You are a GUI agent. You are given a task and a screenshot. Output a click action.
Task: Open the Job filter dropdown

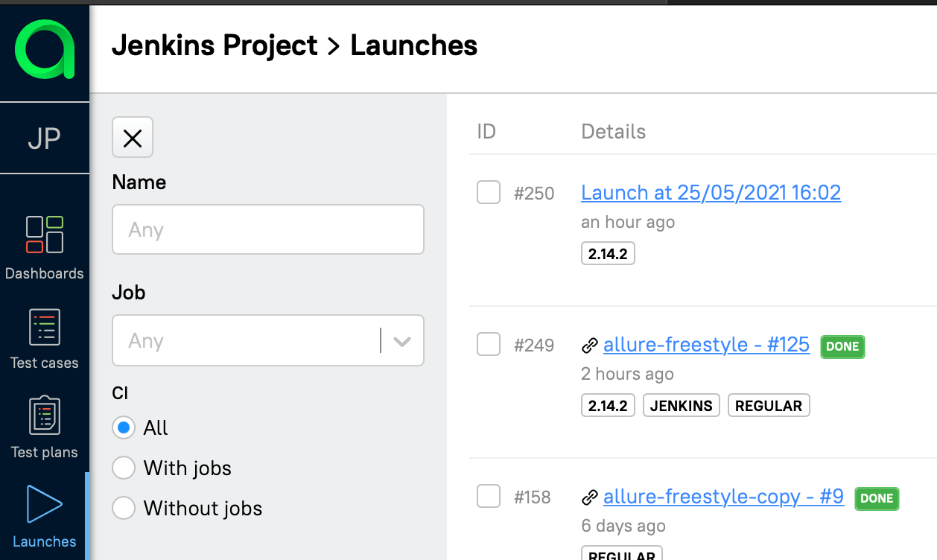[402, 340]
